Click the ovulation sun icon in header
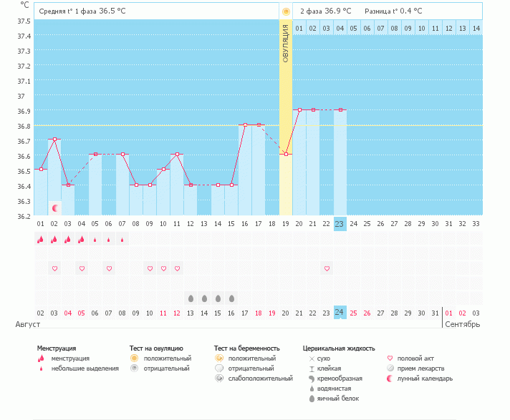510x420 pixels. [286, 11]
